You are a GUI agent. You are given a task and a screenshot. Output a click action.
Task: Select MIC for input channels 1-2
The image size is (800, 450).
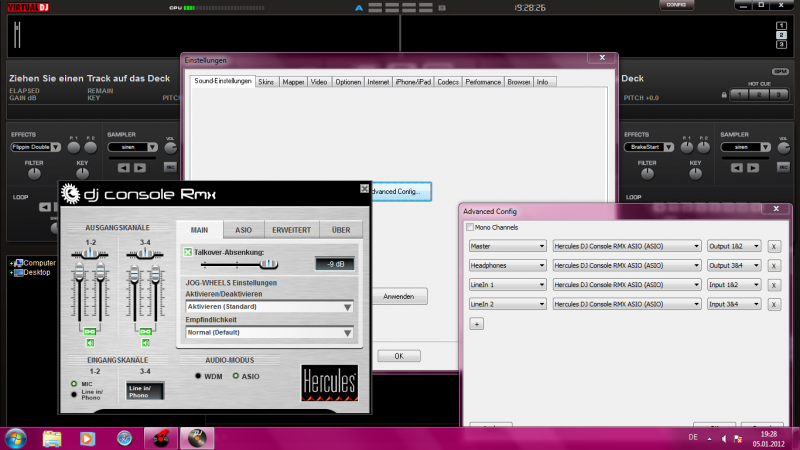pyautogui.click(x=74, y=384)
